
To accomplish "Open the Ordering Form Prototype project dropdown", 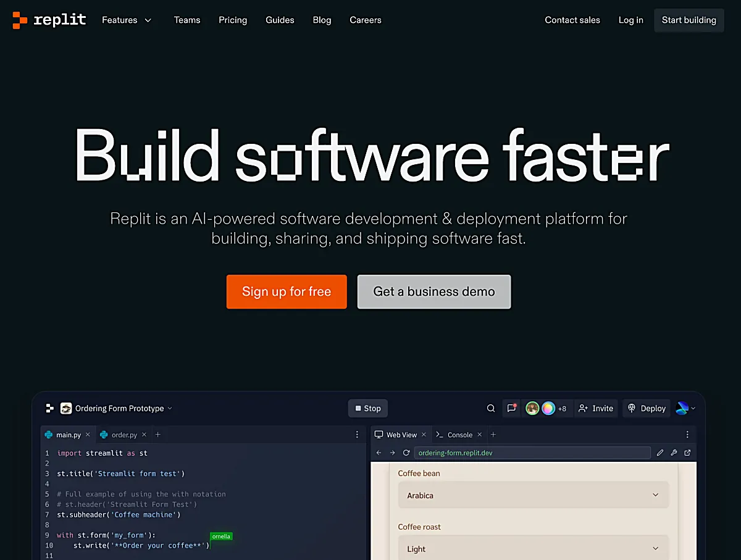I will [x=117, y=408].
